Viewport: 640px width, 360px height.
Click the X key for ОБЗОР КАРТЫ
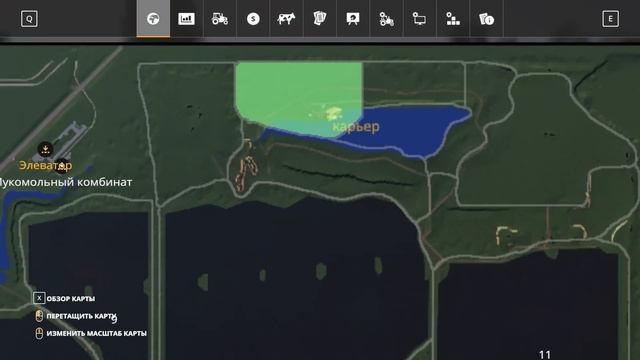coord(39,298)
